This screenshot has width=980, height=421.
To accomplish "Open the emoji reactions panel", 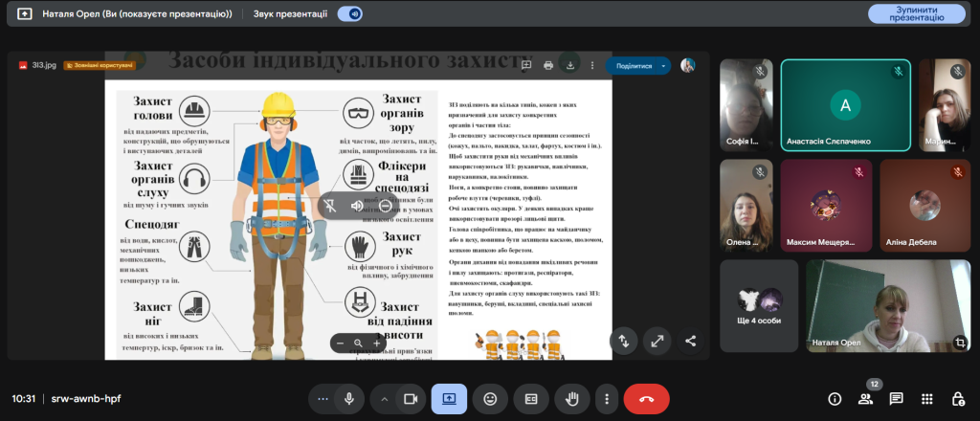I will pos(490,398).
